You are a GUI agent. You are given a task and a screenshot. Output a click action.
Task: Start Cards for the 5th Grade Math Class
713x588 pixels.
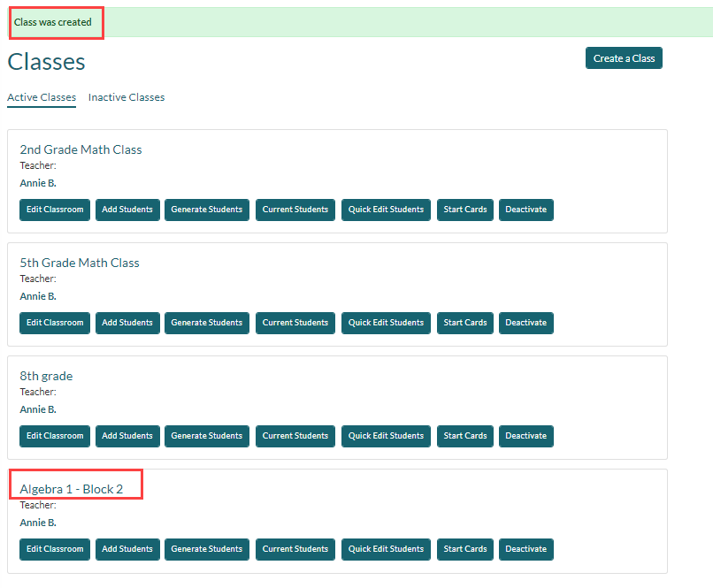click(464, 323)
